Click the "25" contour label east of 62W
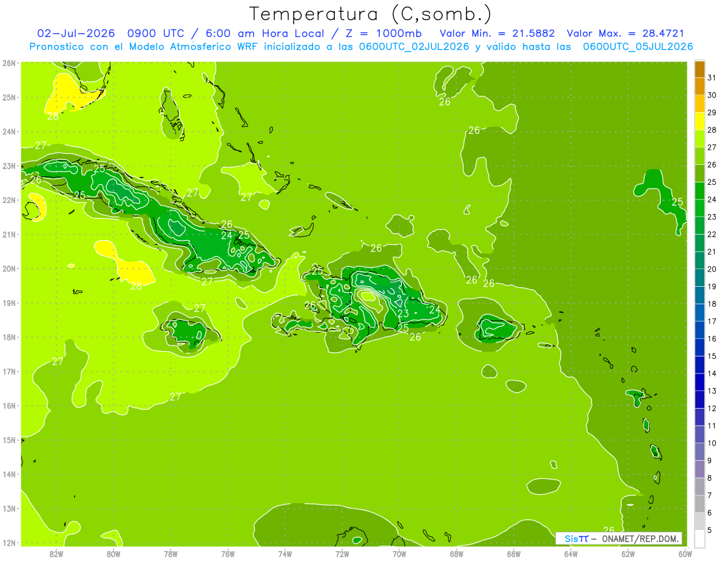Image resolution: width=728 pixels, height=562 pixels. point(677,202)
